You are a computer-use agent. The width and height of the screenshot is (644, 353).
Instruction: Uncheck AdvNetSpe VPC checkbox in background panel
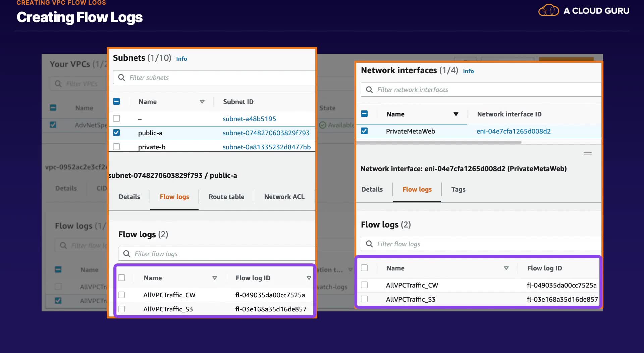tap(53, 125)
